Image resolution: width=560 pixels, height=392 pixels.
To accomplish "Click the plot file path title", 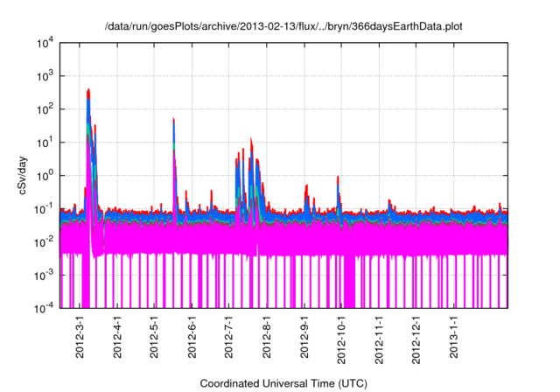I will (283, 26).
